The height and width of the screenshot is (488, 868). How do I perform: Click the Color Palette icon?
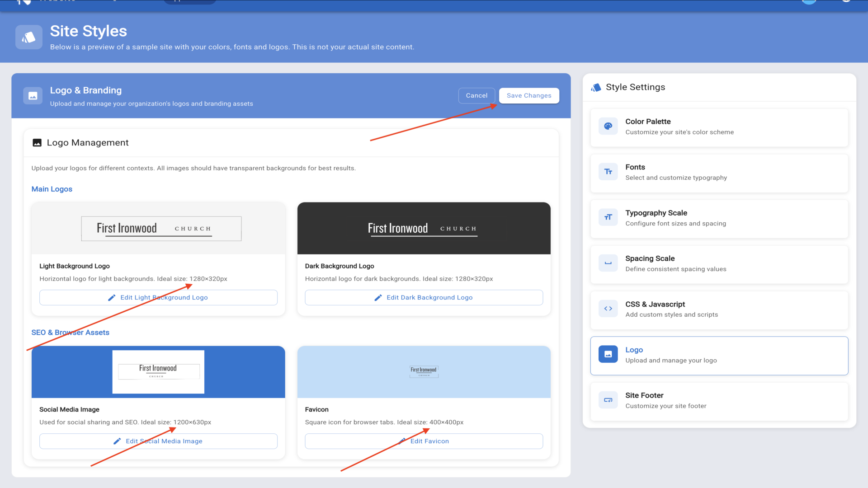[608, 127]
